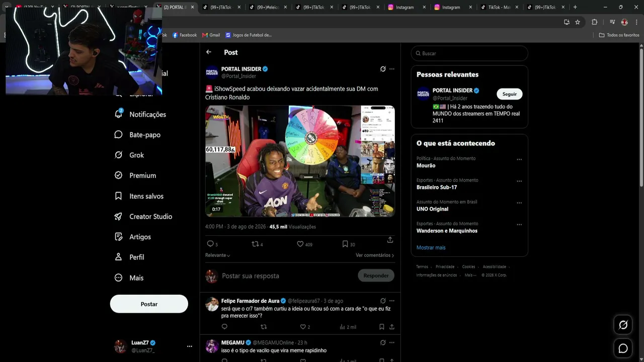Open the Mourão trending topic
Viewport: 644px width, 362px height.
426,165
